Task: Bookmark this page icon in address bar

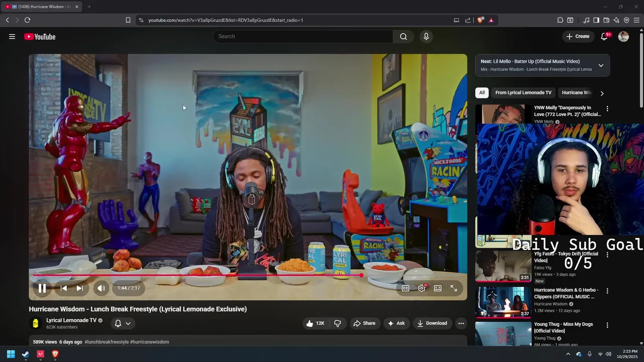Action: [128, 20]
